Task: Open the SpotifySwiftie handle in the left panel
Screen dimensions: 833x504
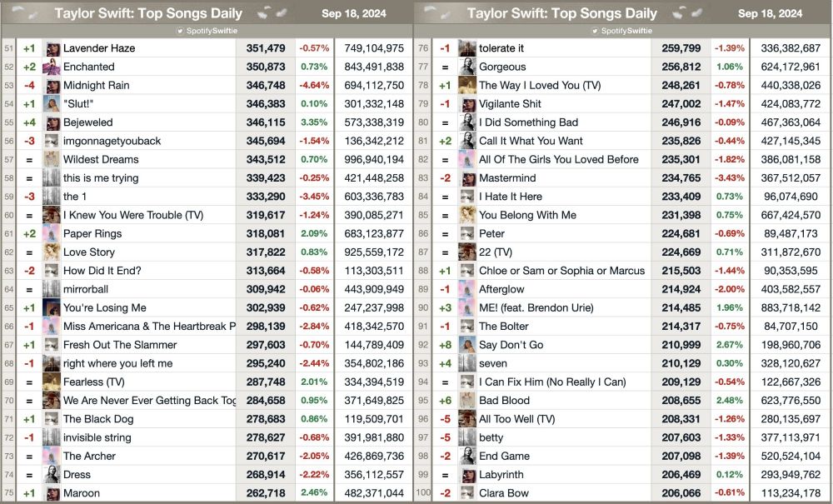Action: [x=212, y=31]
